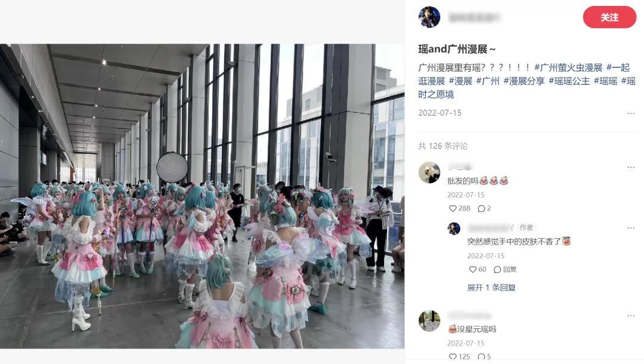Open the #漫展分享 hashtag link
The image size is (644, 364).
point(524,81)
